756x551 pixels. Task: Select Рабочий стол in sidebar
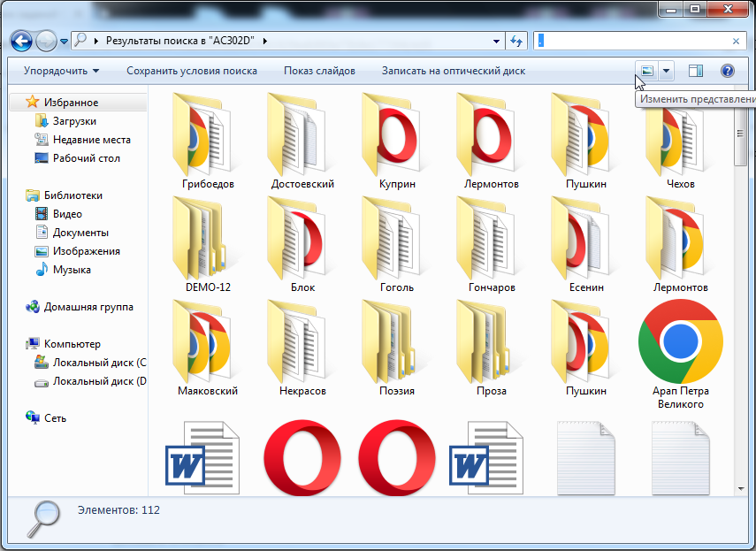(87, 158)
